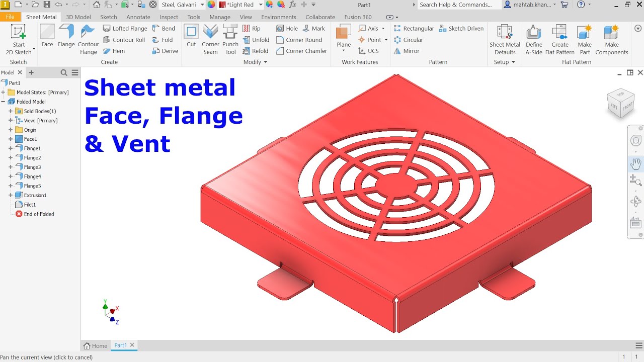Click the Define A-Side tool
The width and height of the screenshot is (644, 362).
534,40
